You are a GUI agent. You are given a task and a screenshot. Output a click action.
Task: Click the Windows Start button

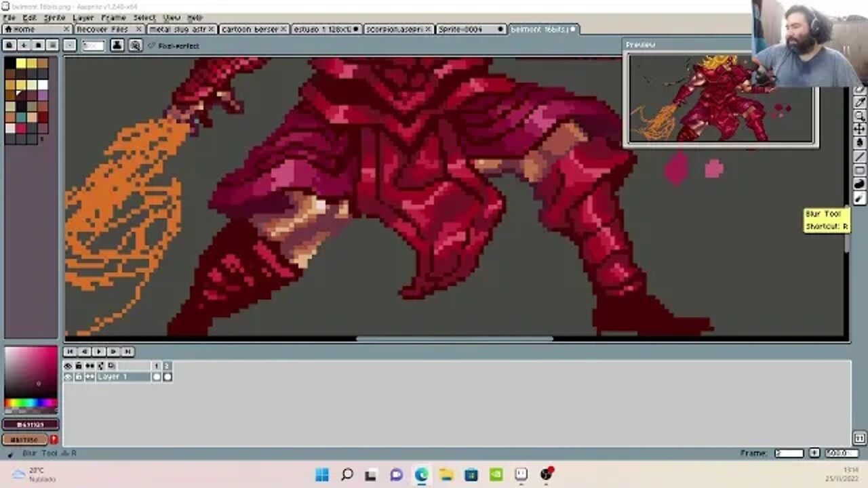[322, 474]
